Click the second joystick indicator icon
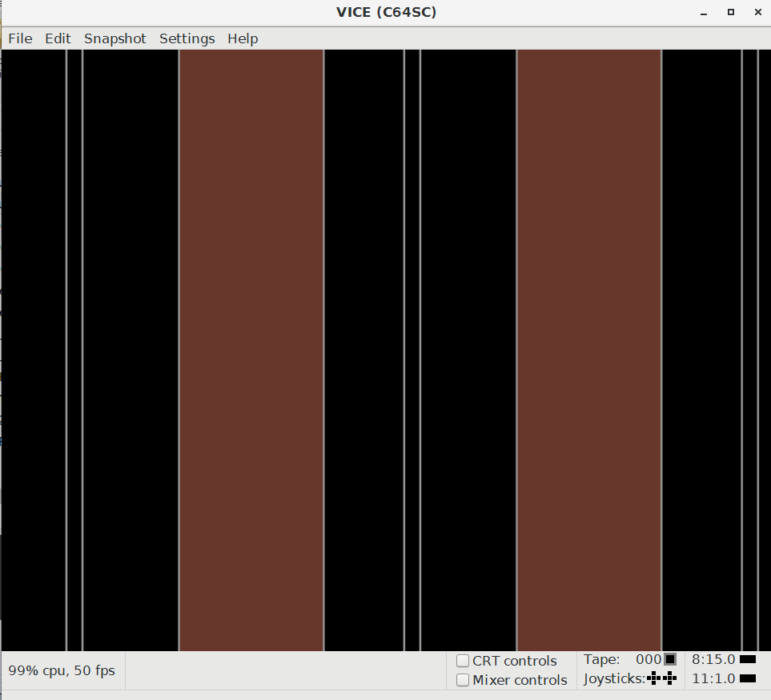The image size is (771, 700). pyautogui.click(x=669, y=679)
